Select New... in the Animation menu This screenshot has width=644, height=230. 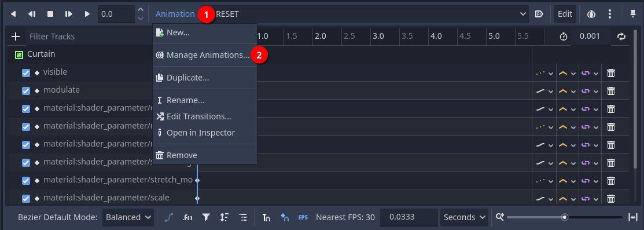(204, 32)
